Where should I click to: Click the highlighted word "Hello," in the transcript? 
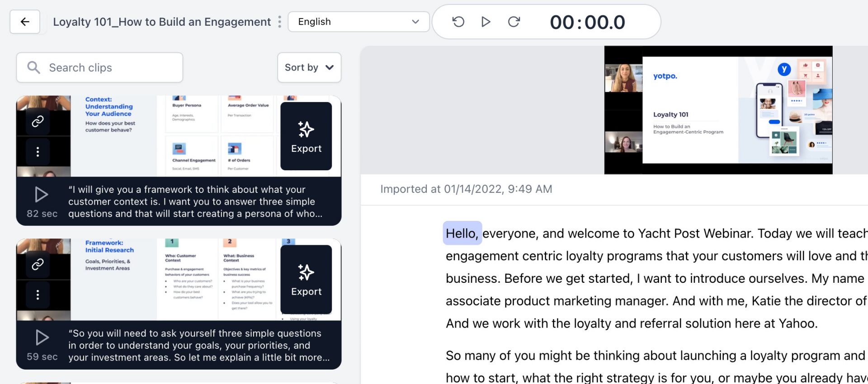tap(462, 233)
